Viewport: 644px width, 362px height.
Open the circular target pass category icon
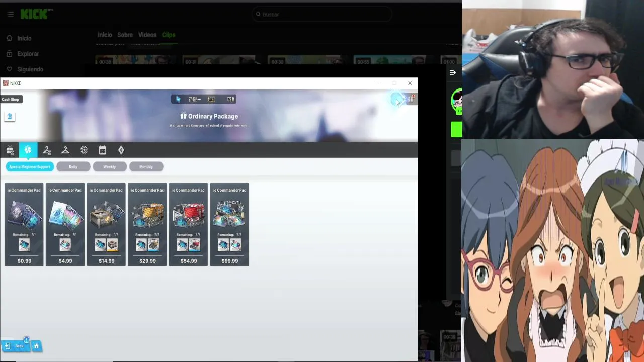tap(84, 150)
